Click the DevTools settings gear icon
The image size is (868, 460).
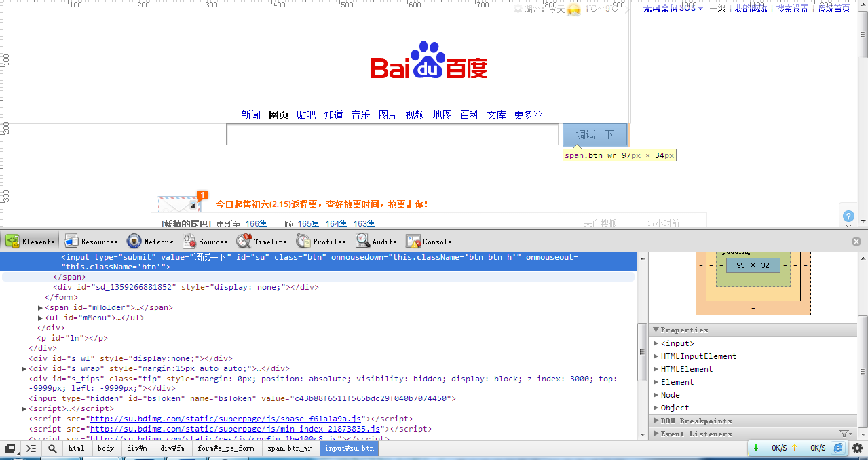pyautogui.click(x=857, y=448)
